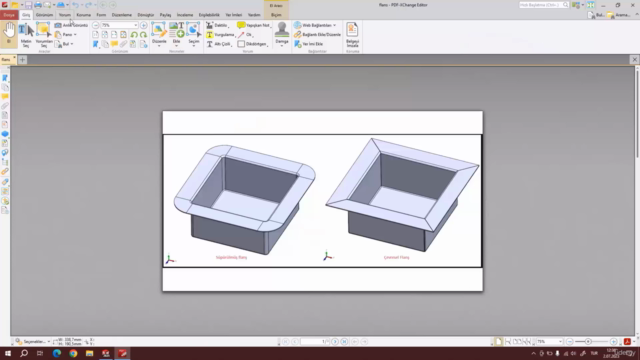
Task: Choose the Daktilo typewriter tool
Action: tap(217, 25)
